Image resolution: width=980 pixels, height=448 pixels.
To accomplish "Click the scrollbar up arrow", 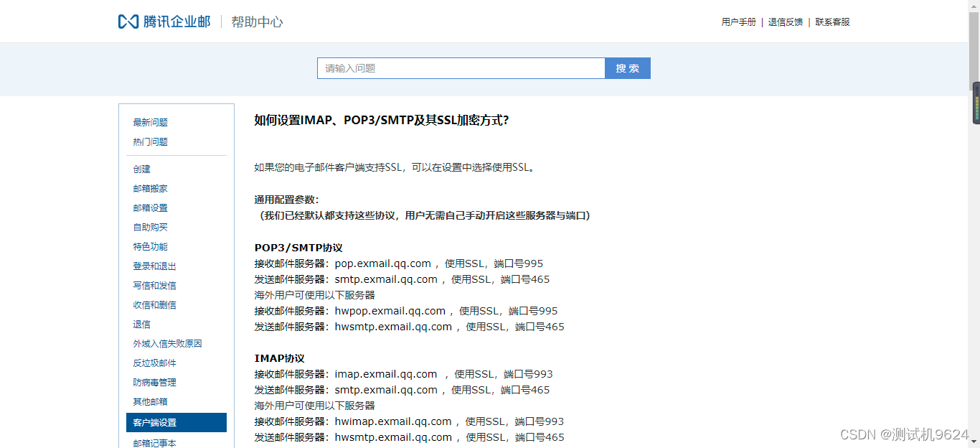I will point(974,6).
